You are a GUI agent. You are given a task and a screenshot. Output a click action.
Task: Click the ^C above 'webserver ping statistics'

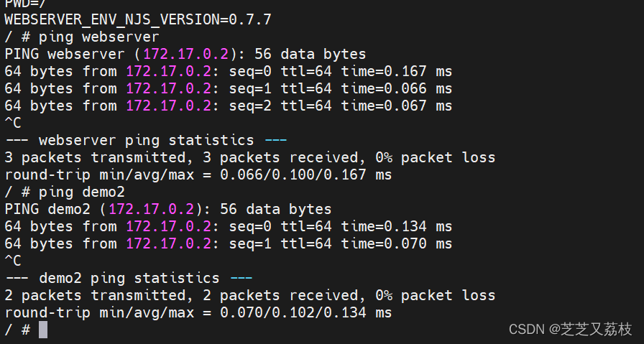13,123
